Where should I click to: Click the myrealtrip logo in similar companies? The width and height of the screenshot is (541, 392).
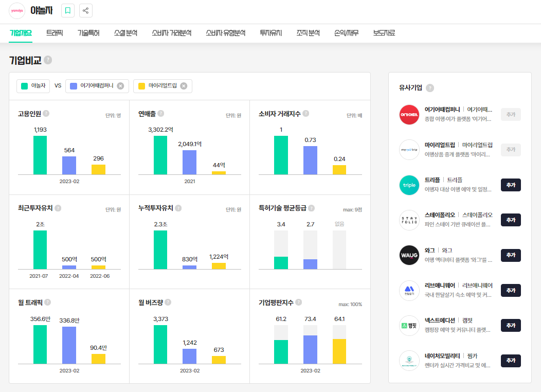coord(409,150)
